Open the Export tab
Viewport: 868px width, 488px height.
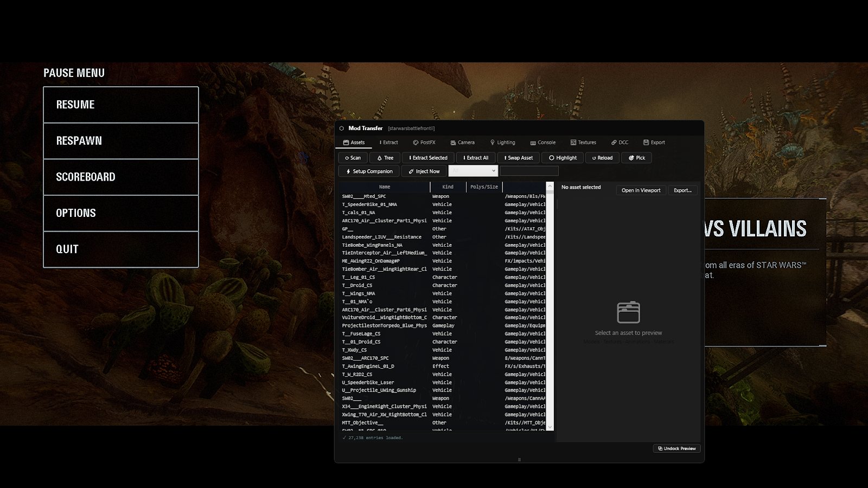pyautogui.click(x=654, y=143)
